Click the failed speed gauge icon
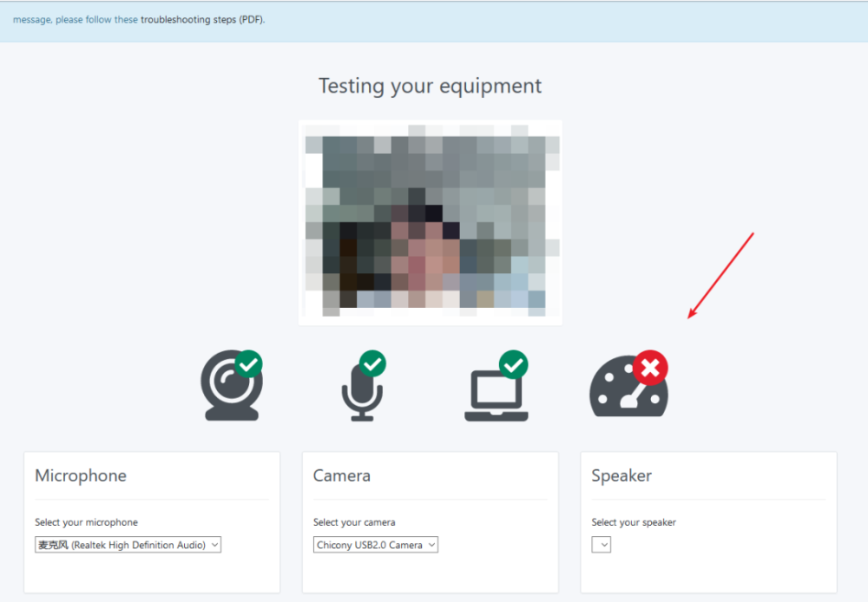 tap(628, 383)
